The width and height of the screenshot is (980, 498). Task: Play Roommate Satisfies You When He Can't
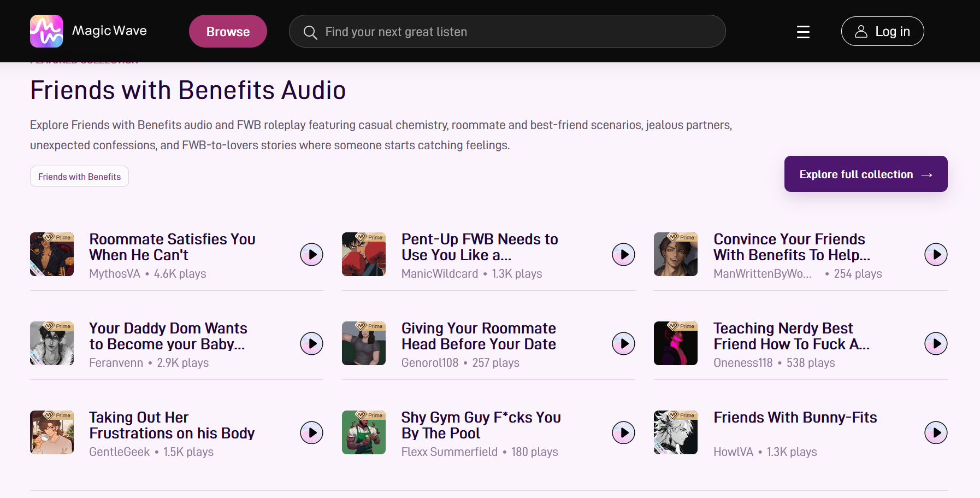tap(312, 254)
